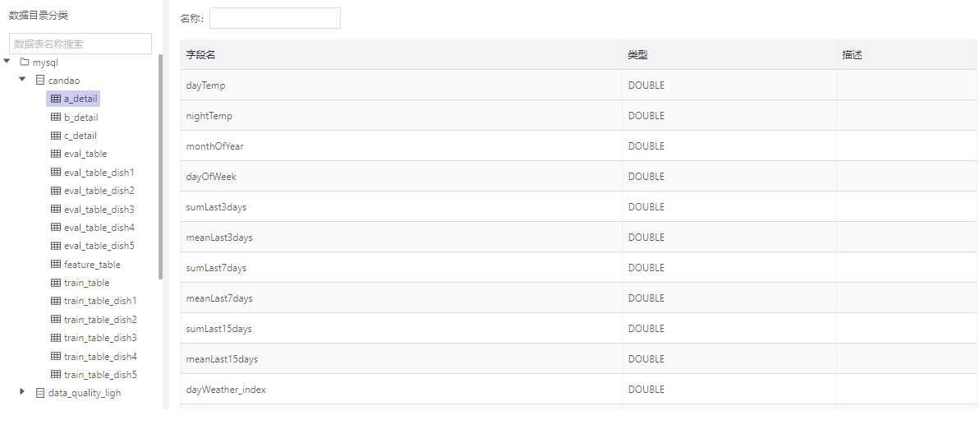The width and height of the screenshot is (980, 434).
Task: Click the table icon next to eval_table_dish5
Action: coord(55,246)
